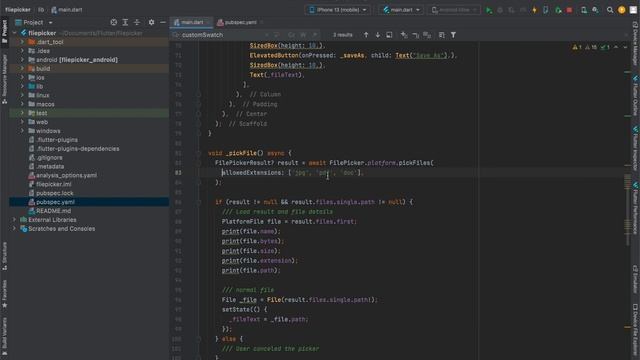Click main.dart breadcrumb in navigation bar
Screen dimensions: 640x360
[67, 10]
